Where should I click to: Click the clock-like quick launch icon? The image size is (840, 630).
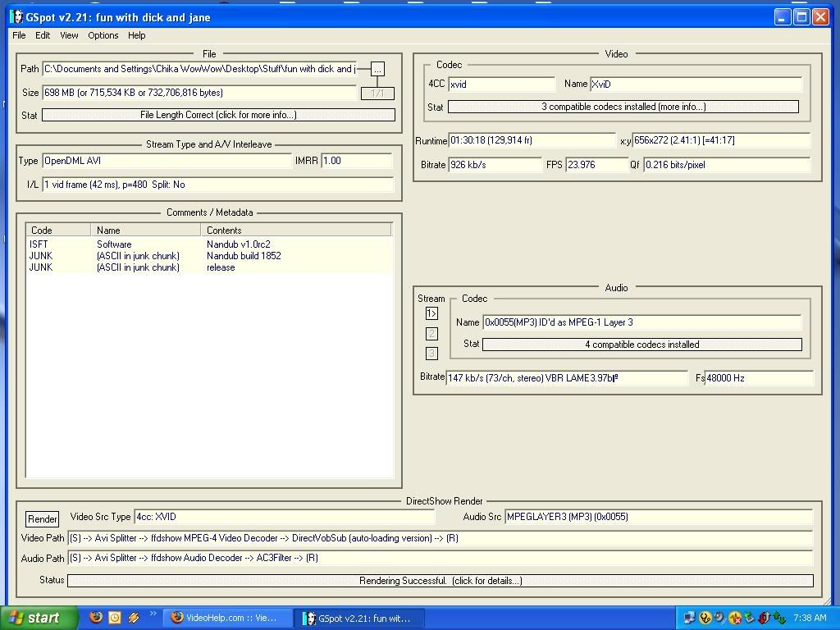click(115, 618)
